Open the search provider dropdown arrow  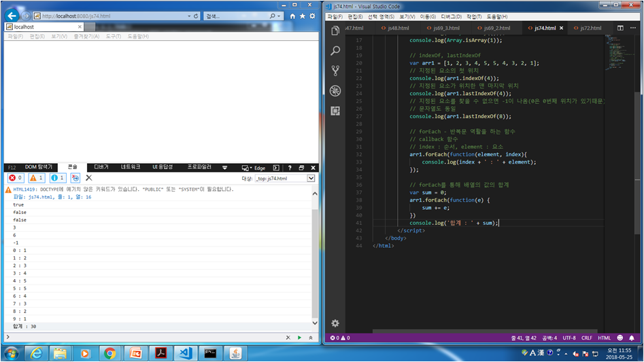(279, 16)
